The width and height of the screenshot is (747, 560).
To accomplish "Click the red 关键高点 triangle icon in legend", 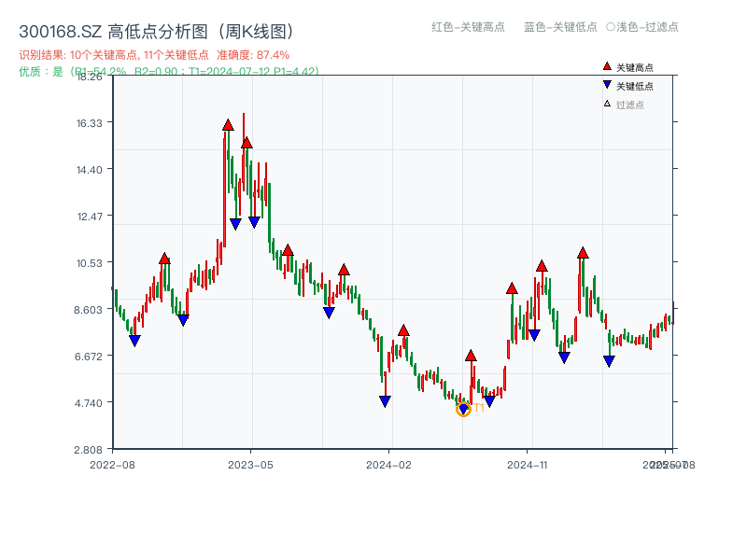I will point(608,65).
